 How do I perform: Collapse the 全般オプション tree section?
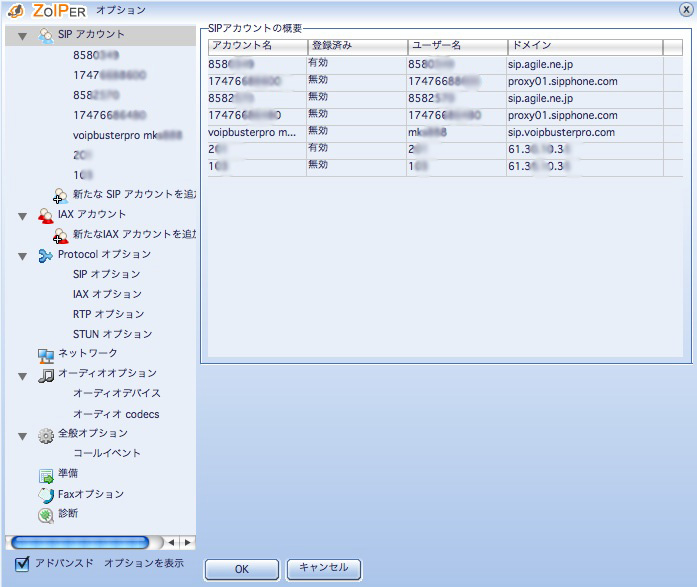(x=22, y=436)
